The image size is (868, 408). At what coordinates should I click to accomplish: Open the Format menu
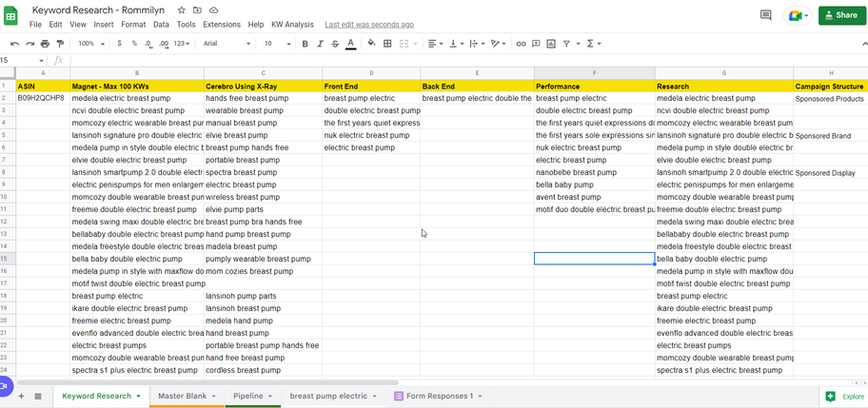[133, 25]
